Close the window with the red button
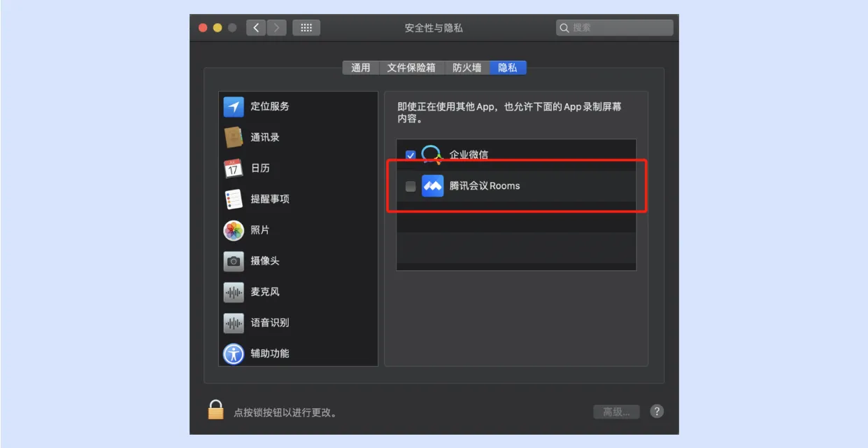Viewport: 868px width, 448px height. [204, 27]
